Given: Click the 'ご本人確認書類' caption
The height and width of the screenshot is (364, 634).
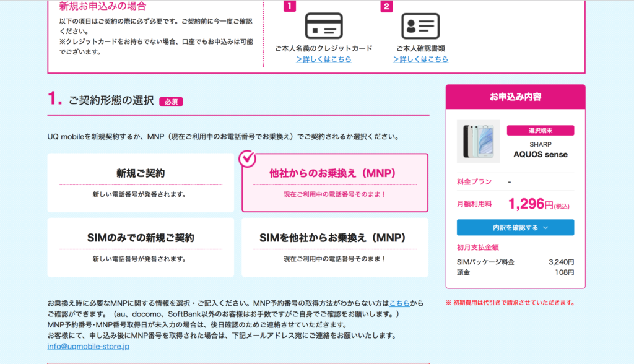Looking at the screenshot, I should click(420, 48).
